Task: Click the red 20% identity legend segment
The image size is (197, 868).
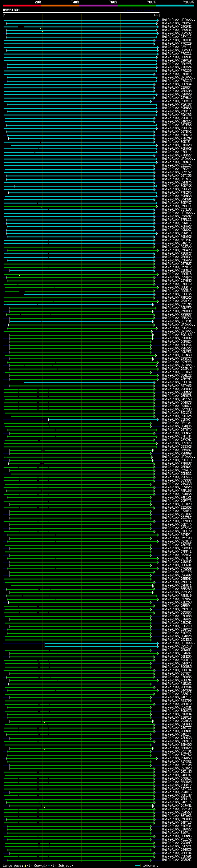Action: pyautogui.click(x=22, y=6)
